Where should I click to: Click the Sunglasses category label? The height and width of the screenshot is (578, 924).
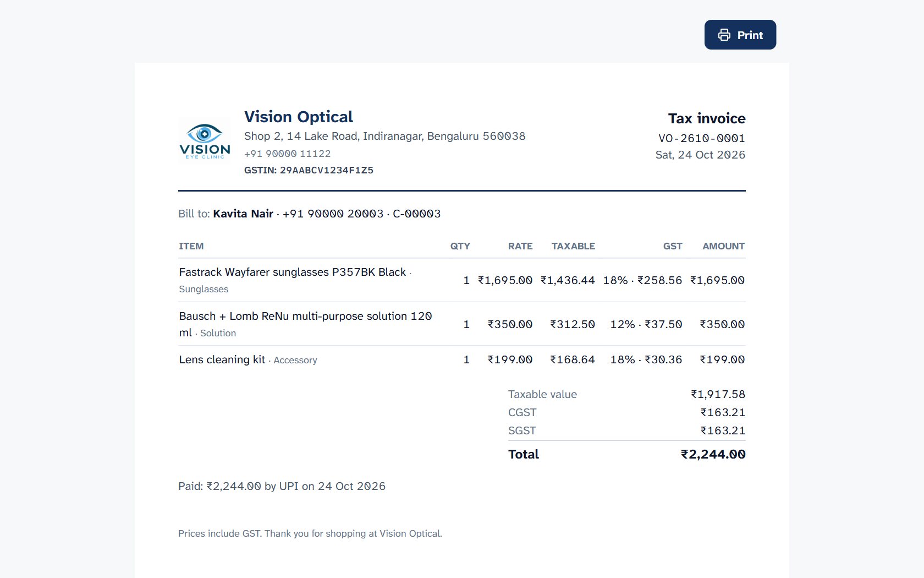click(204, 289)
